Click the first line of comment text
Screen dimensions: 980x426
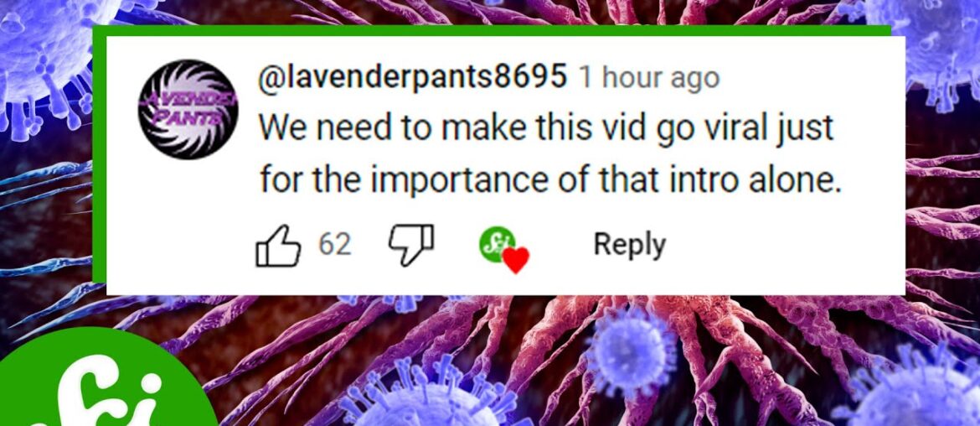547,130
